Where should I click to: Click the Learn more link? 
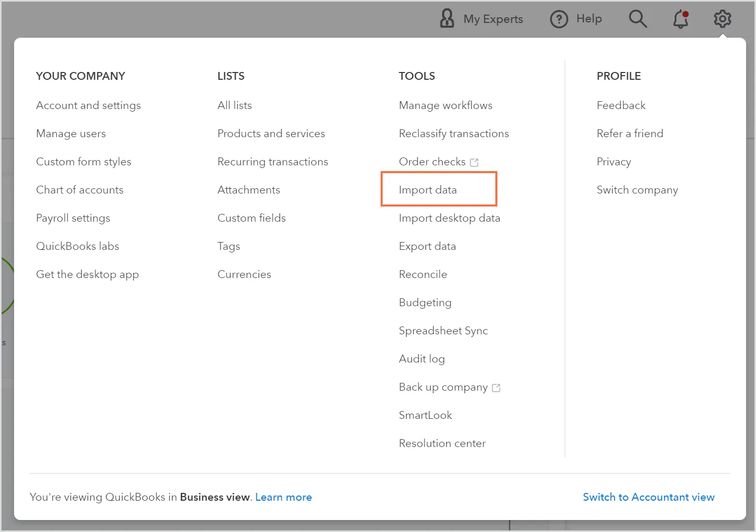(x=283, y=497)
